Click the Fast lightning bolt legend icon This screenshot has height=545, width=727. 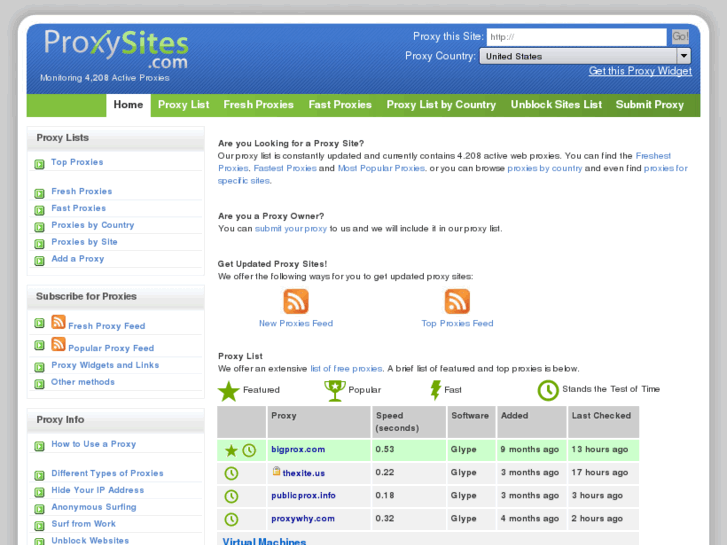(435, 390)
